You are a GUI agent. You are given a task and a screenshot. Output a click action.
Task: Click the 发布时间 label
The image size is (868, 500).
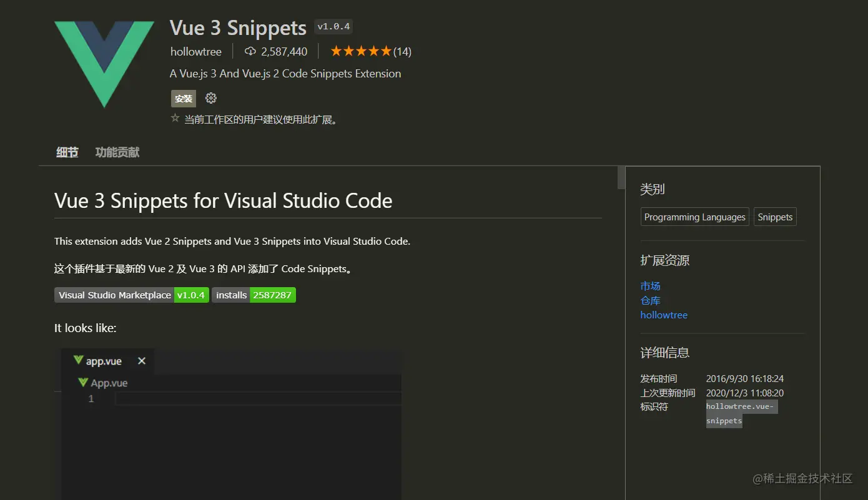(x=659, y=378)
